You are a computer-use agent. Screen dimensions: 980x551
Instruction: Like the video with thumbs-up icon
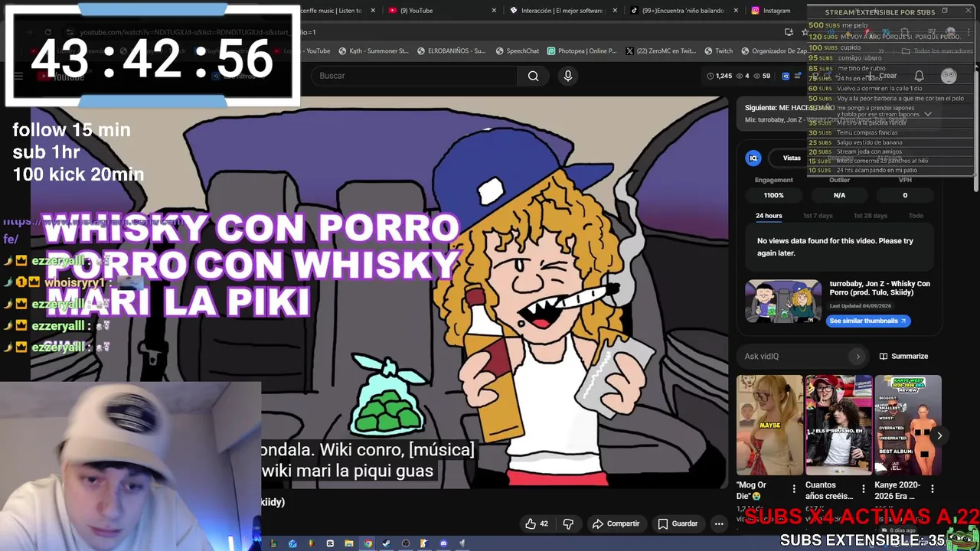pyautogui.click(x=537, y=523)
